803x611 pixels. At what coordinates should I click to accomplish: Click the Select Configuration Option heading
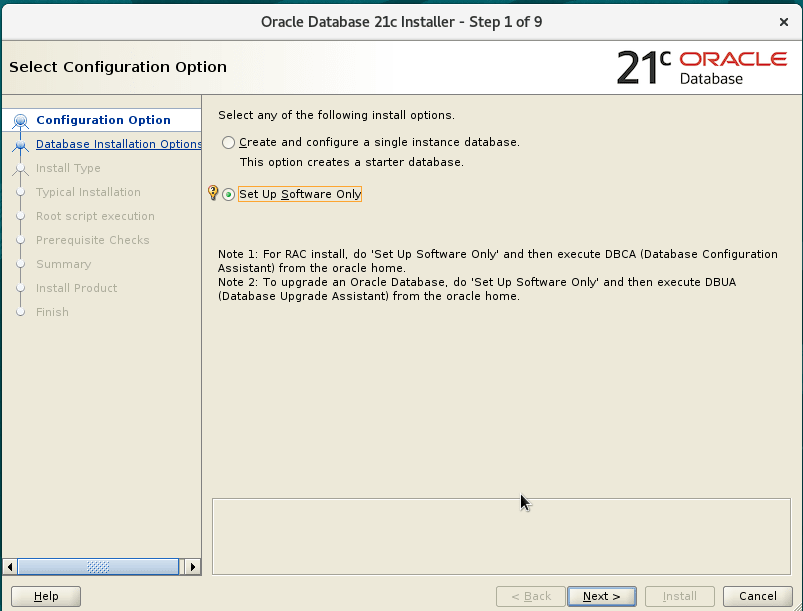pos(118,67)
